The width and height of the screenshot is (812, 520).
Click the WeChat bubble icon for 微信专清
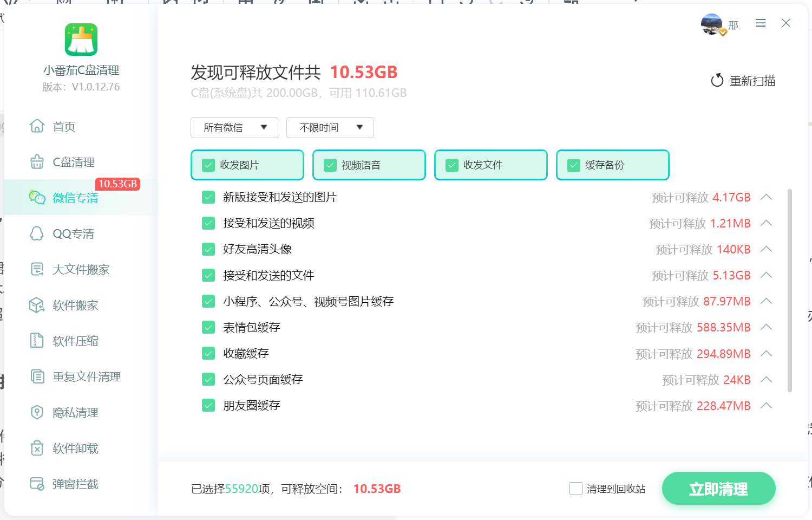37,197
